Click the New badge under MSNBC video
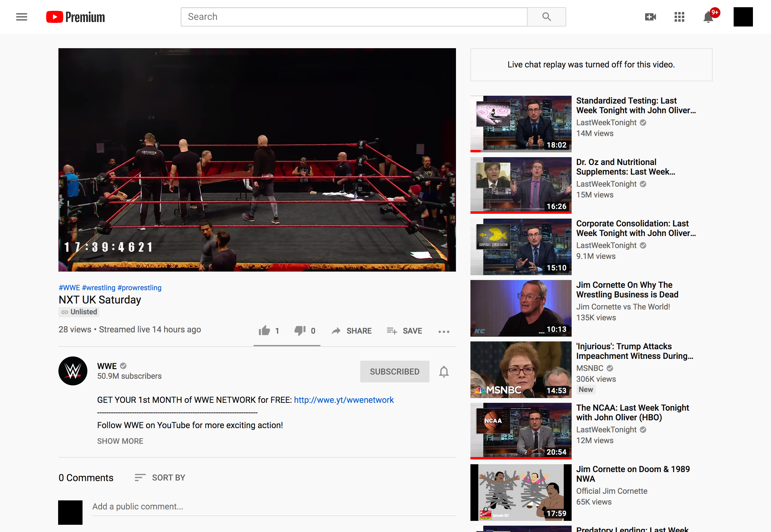The image size is (771, 532). click(x=586, y=389)
